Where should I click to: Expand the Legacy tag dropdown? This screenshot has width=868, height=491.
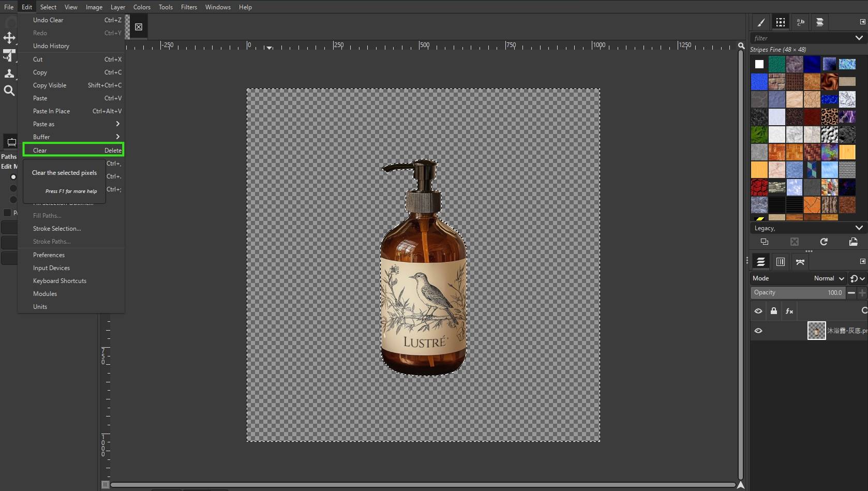pos(859,228)
